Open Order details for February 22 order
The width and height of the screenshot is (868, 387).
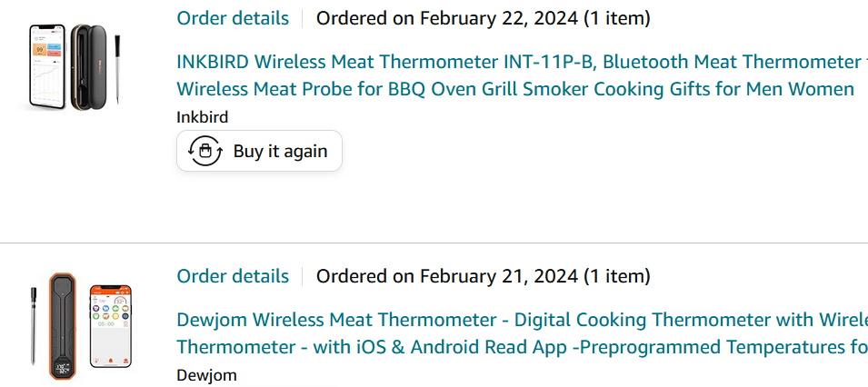tap(233, 18)
